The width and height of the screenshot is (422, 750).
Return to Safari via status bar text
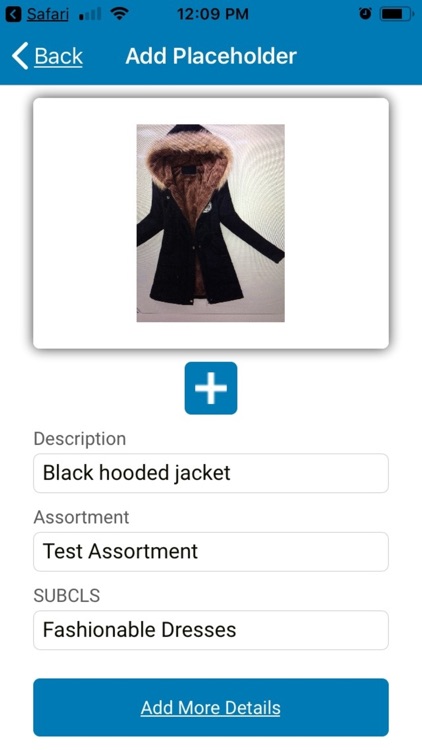(47, 14)
